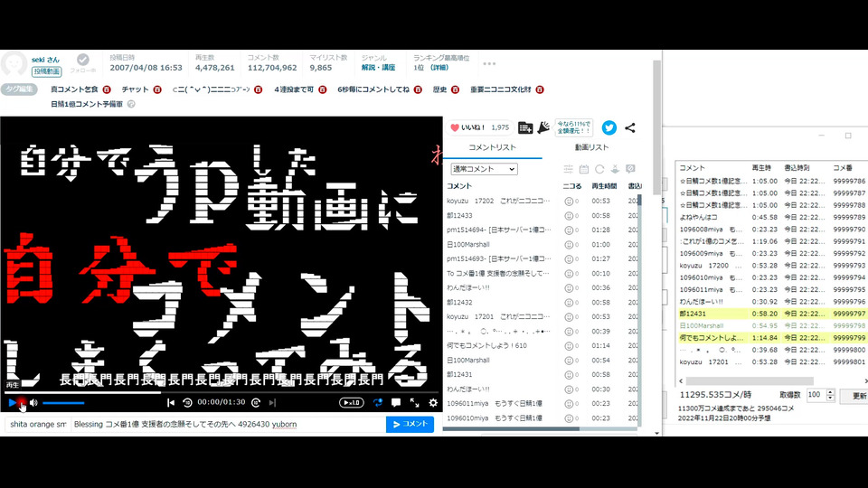Open dictionary icon beside 重要ニコニコ文化財 tag
This screenshot has width=868, height=488.
coord(540,89)
